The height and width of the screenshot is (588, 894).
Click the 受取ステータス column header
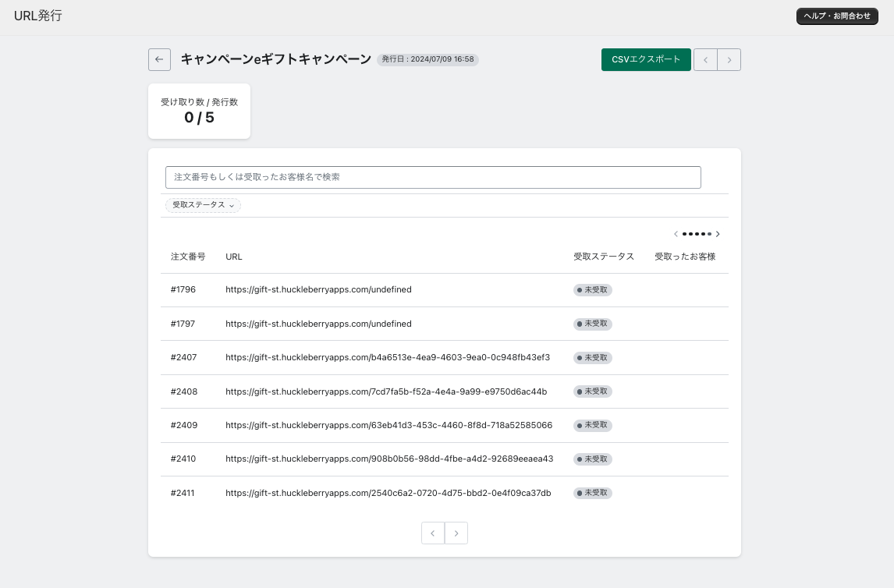[x=603, y=257]
